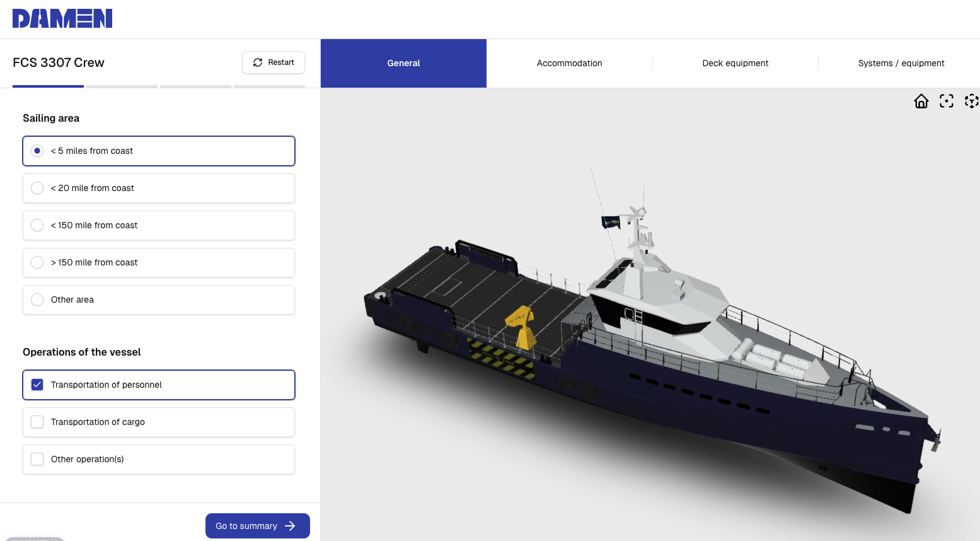
Task: Click the dashed cube view icon
Action: [972, 101]
